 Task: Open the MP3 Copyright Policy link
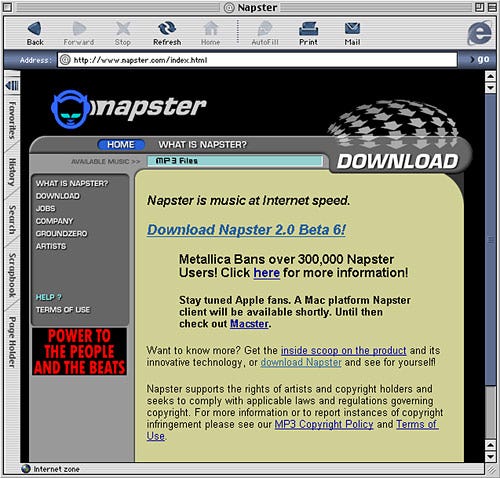[324, 424]
